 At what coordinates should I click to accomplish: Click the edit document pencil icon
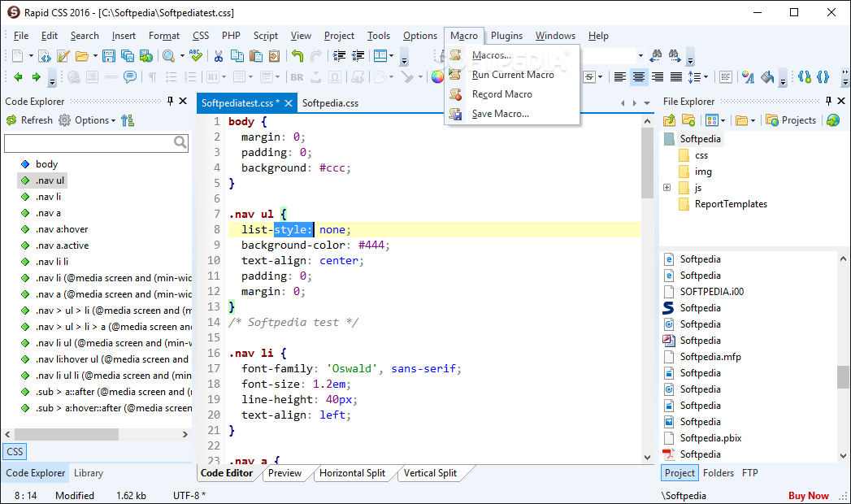[x=63, y=56]
